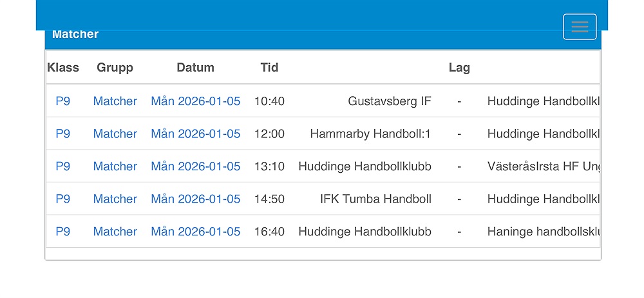Click the P9 class link for 10:40 match

pos(62,101)
